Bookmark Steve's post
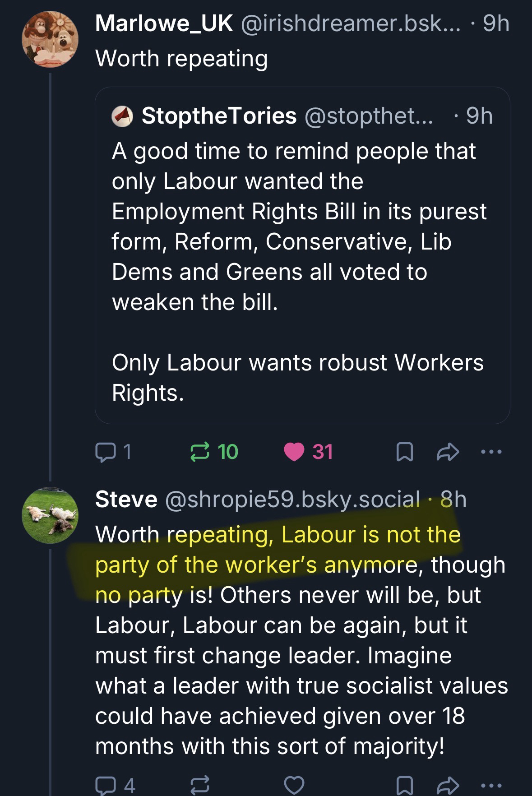 click(403, 786)
